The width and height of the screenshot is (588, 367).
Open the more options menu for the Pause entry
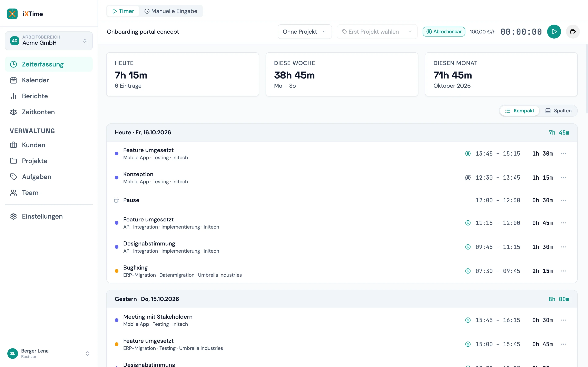click(x=563, y=200)
